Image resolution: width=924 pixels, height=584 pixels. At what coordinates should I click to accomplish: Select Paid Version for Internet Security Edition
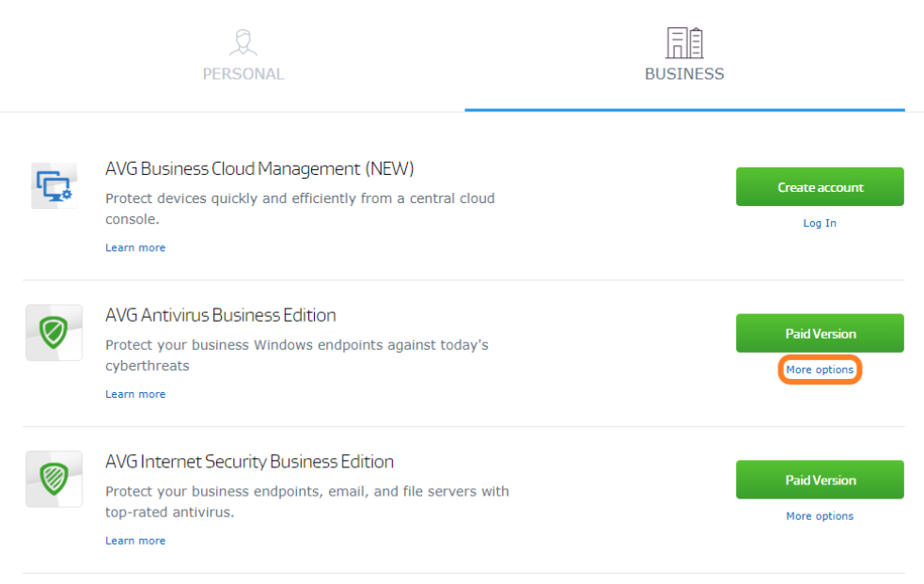pos(819,480)
